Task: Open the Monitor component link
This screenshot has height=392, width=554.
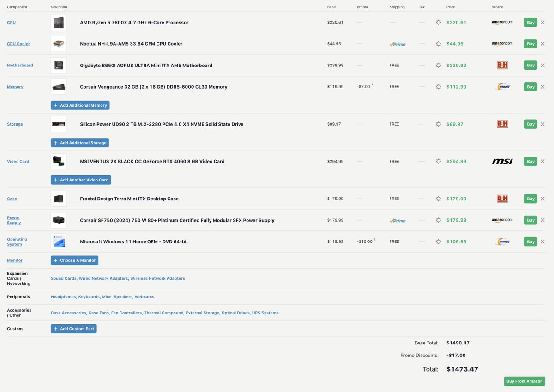Action: [15, 260]
